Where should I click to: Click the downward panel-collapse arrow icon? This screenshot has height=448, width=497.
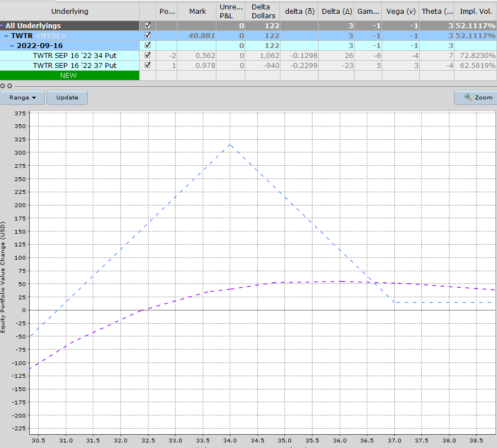point(10,86)
